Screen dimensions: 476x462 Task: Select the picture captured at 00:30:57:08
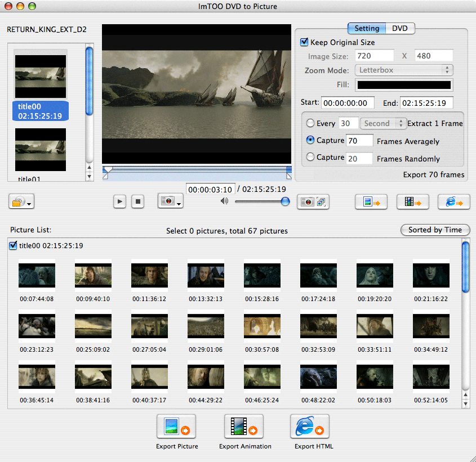(263, 326)
